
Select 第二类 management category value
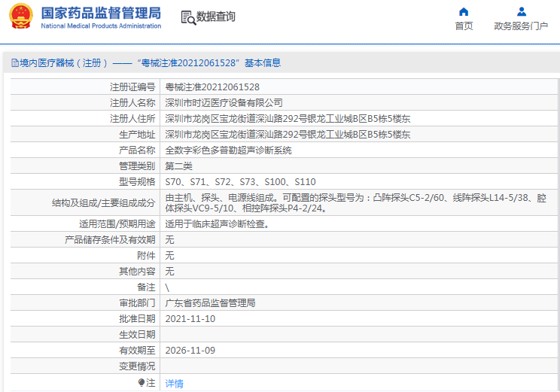click(x=178, y=166)
